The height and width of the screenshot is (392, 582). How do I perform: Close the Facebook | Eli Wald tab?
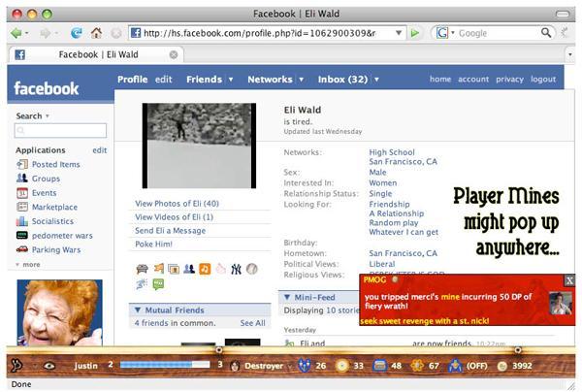tap(174, 55)
